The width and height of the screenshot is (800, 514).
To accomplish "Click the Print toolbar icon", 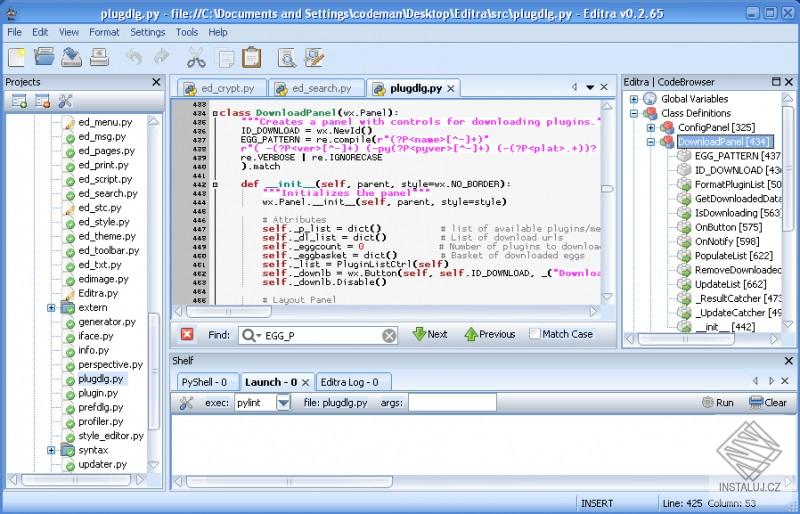I will click(x=99, y=57).
